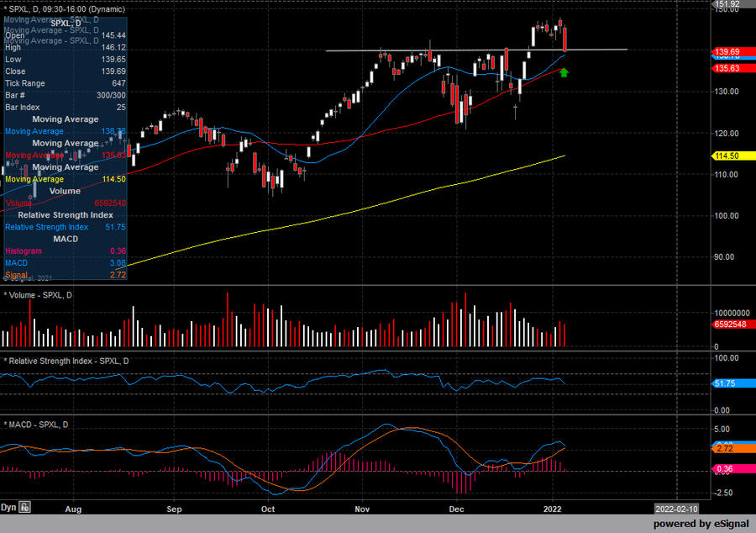
Task: Click the pink 0.36 histogram tag on the MACD axis
Action: (732, 469)
